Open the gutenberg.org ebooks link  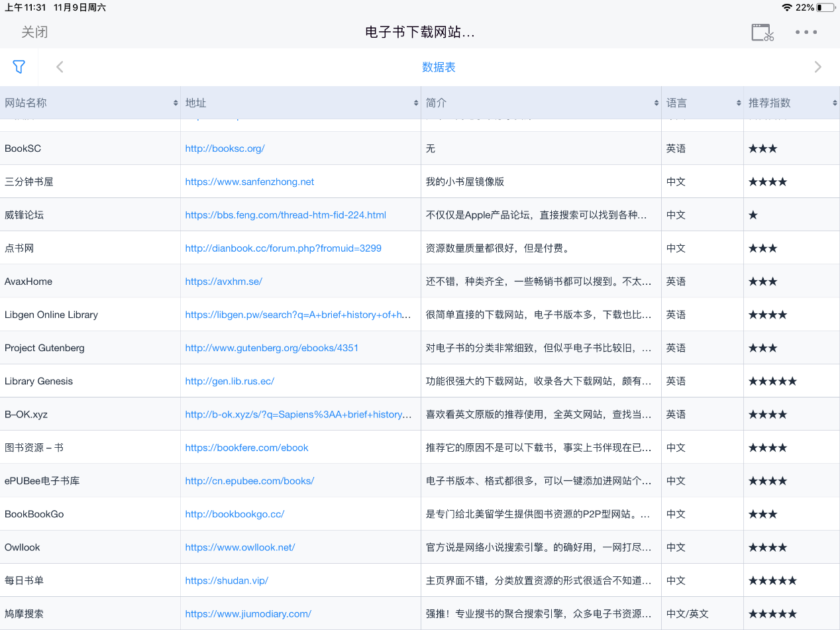(272, 348)
